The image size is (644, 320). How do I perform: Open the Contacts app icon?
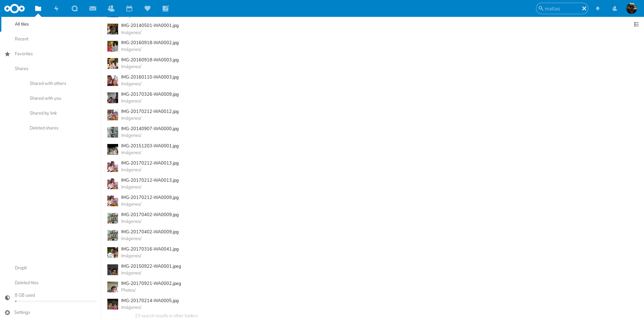(111, 8)
